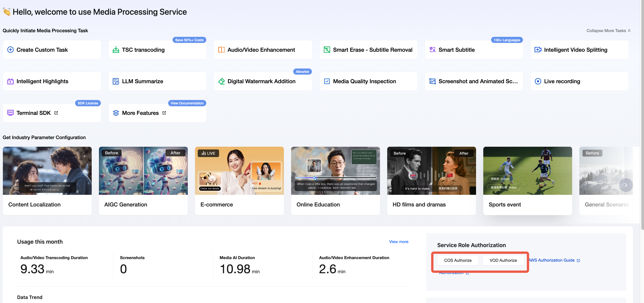
Task: Click the Media Quality Inspection checkbox icon
Action: click(327, 81)
